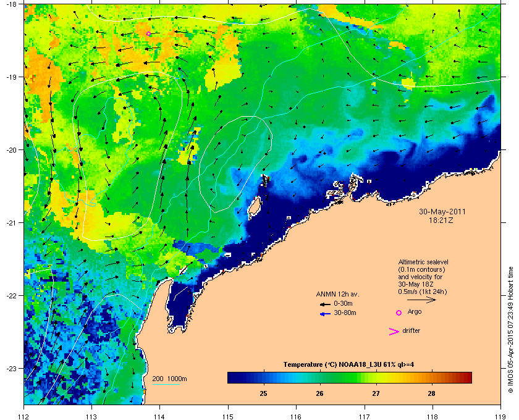Click the colorbar tick label 28
Viewport: 519px width, 420px height.
click(x=431, y=393)
